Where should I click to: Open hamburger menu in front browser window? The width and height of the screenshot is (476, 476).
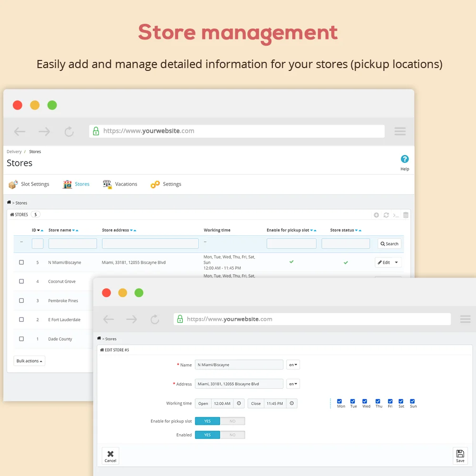pyautogui.click(x=466, y=319)
